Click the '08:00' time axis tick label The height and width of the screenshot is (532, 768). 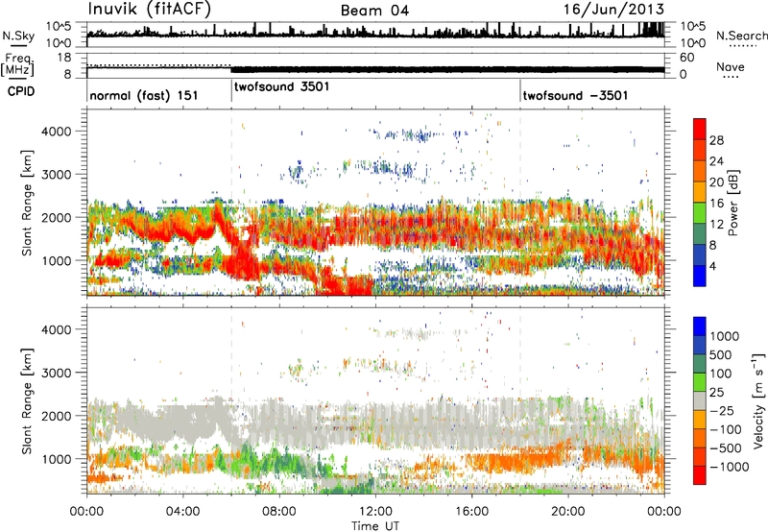click(x=279, y=512)
